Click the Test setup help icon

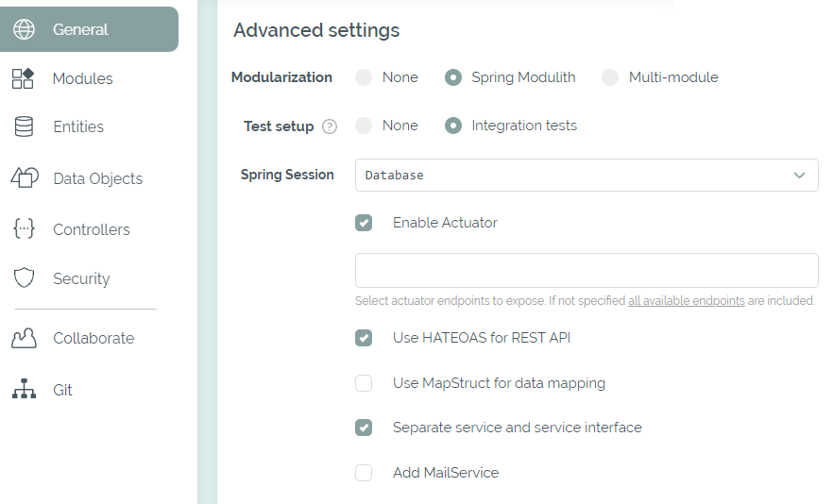[x=330, y=126]
